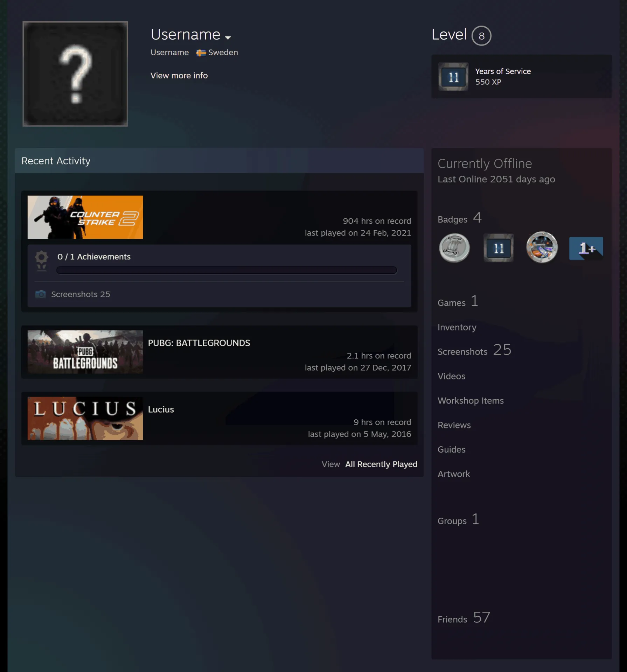Click the achievements trophy icon
The image size is (627, 672).
(42, 261)
